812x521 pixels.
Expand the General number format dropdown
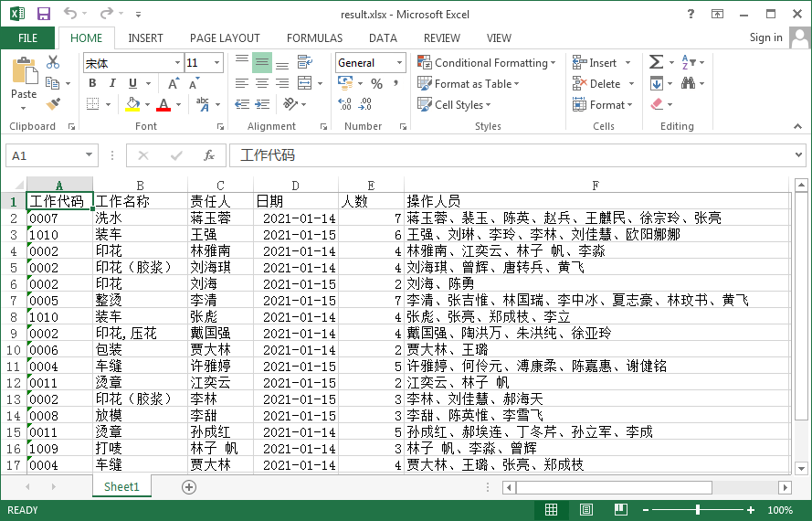tap(399, 63)
